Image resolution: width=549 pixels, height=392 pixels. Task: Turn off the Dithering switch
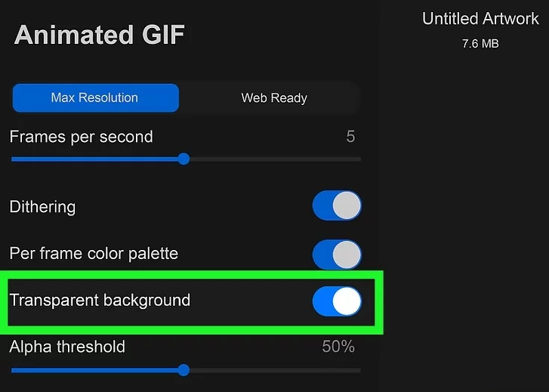click(337, 206)
